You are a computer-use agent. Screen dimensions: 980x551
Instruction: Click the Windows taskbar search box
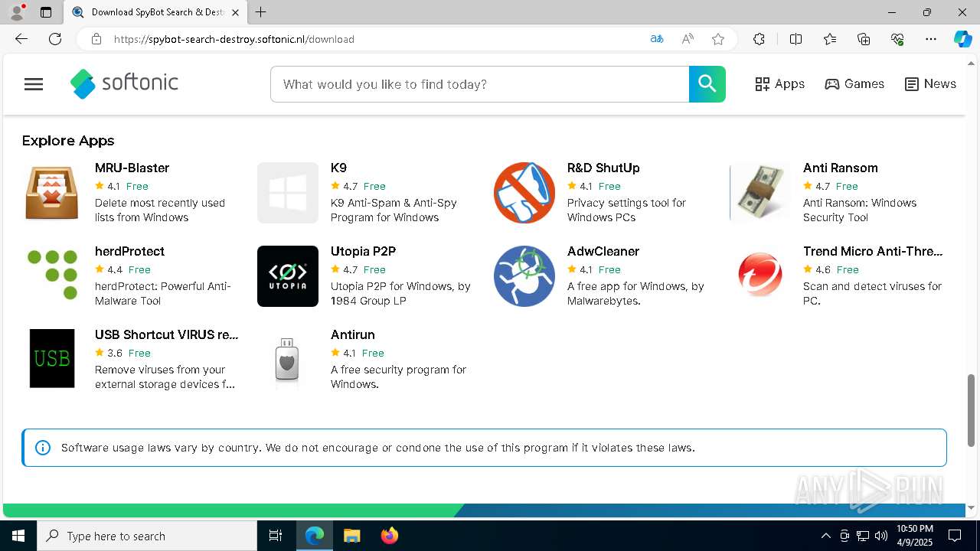[x=147, y=536]
